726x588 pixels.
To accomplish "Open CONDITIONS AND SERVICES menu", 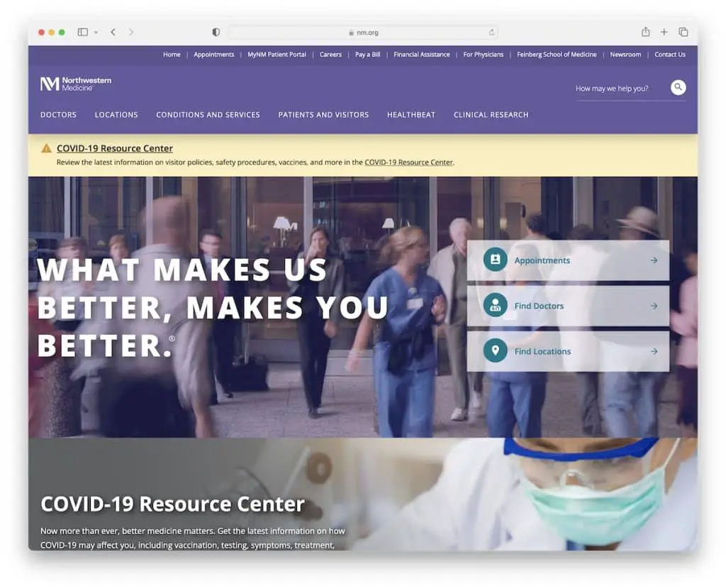I will [x=208, y=114].
